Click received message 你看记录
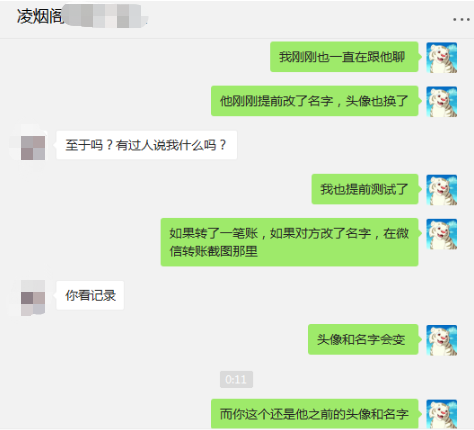Image resolution: width=474 pixels, height=430 pixels. point(90,295)
